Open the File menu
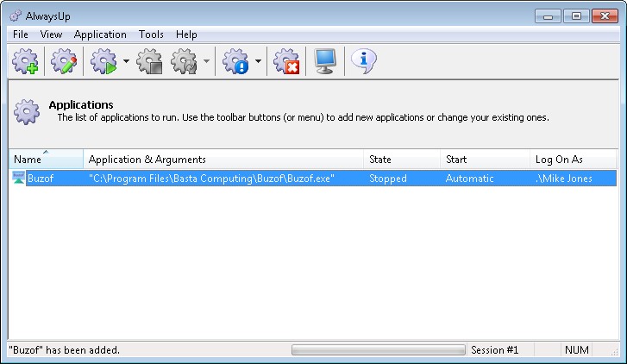The width and height of the screenshot is (627, 364). pos(21,35)
